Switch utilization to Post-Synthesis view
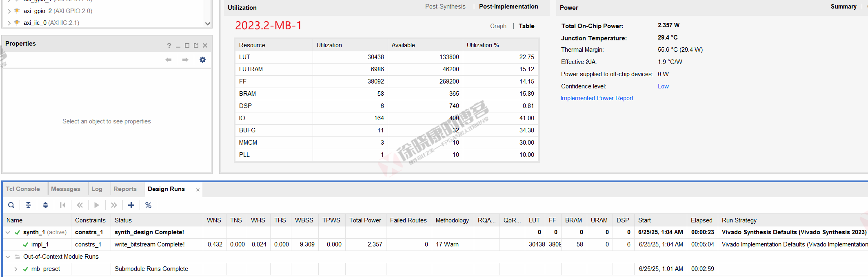The image size is (868, 277). (445, 7)
